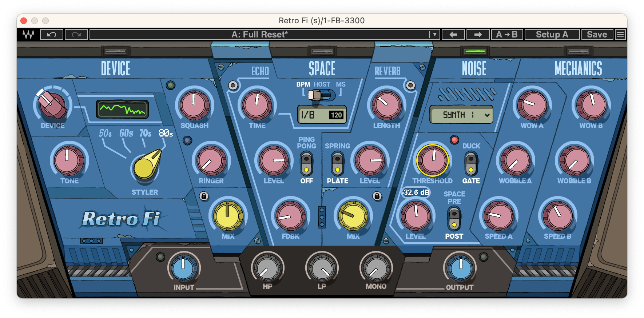Flip the Ping Pong switch
Image resolution: width=644 pixels, height=318 pixels.
coord(306,164)
